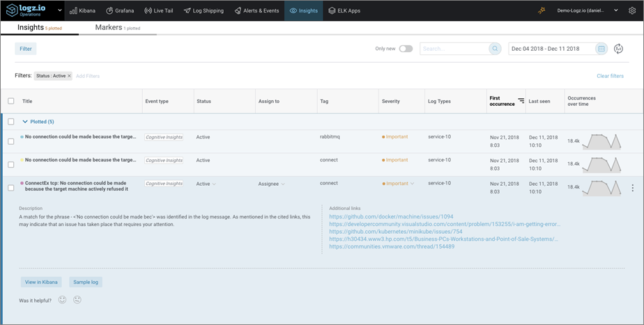Click the happy face helpful icon
Image resolution: width=644 pixels, height=325 pixels.
point(62,300)
